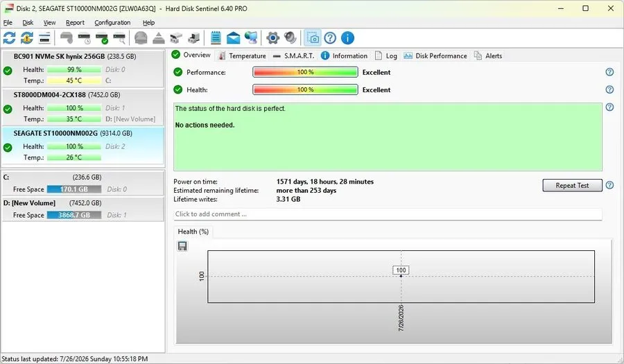
Task: Click the Excellent label beside Performance bar
Action: [376, 72]
